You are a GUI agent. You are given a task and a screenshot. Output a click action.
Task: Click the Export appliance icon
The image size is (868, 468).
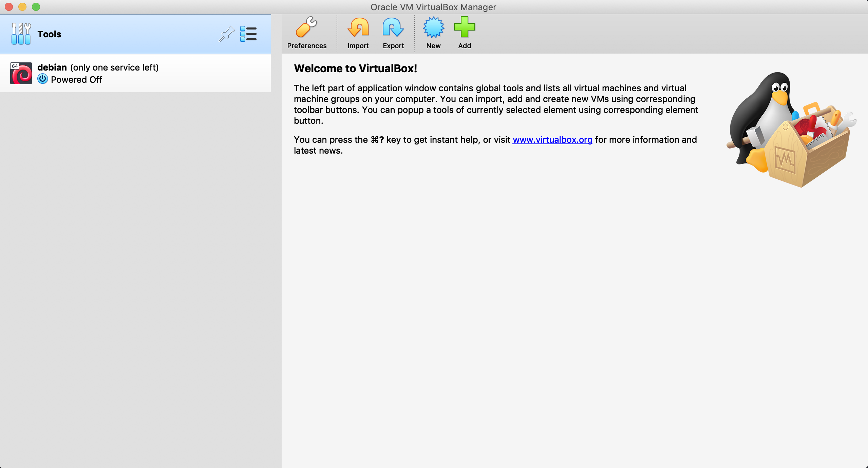pyautogui.click(x=393, y=28)
